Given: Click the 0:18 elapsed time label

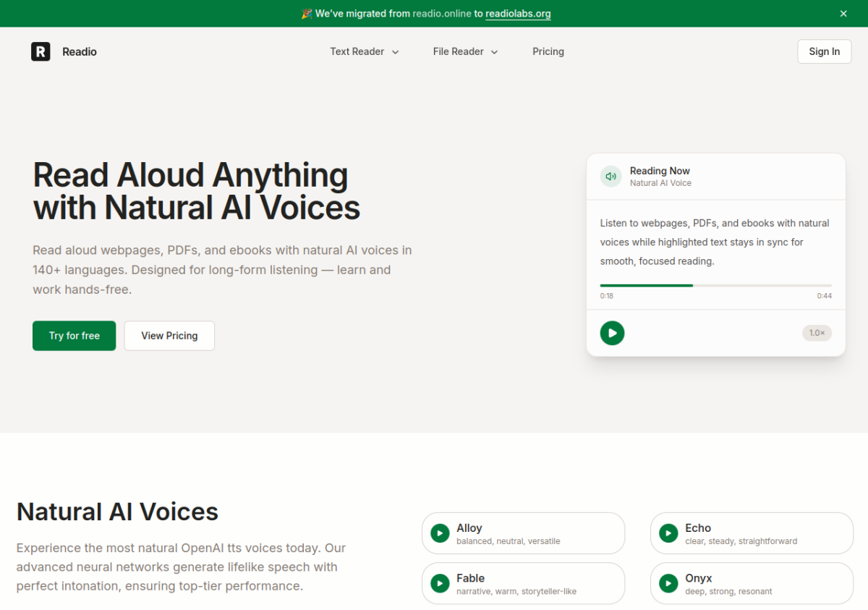Looking at the screenshot, I should 607,296.
